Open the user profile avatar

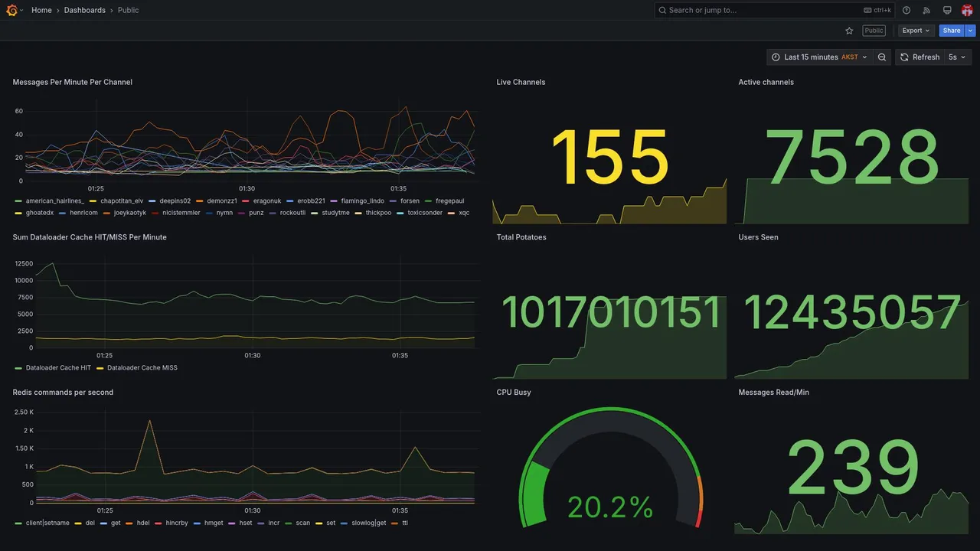pos(967,10)
